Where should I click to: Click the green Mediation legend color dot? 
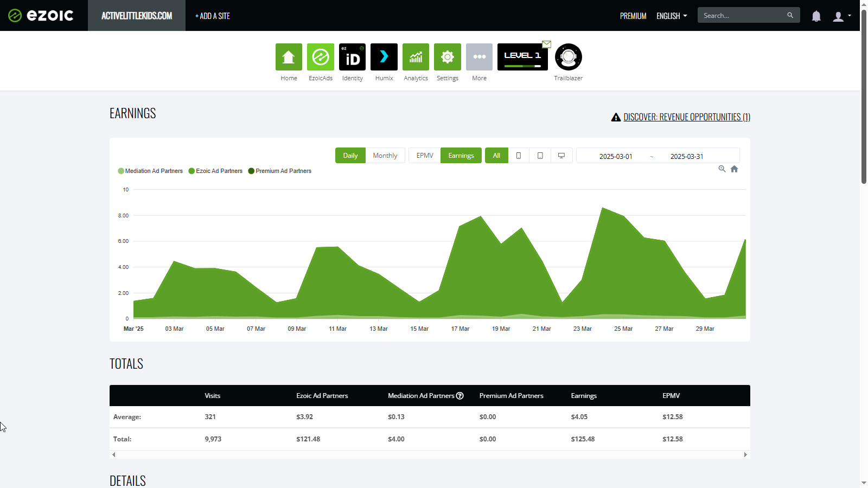coord(121,171)
